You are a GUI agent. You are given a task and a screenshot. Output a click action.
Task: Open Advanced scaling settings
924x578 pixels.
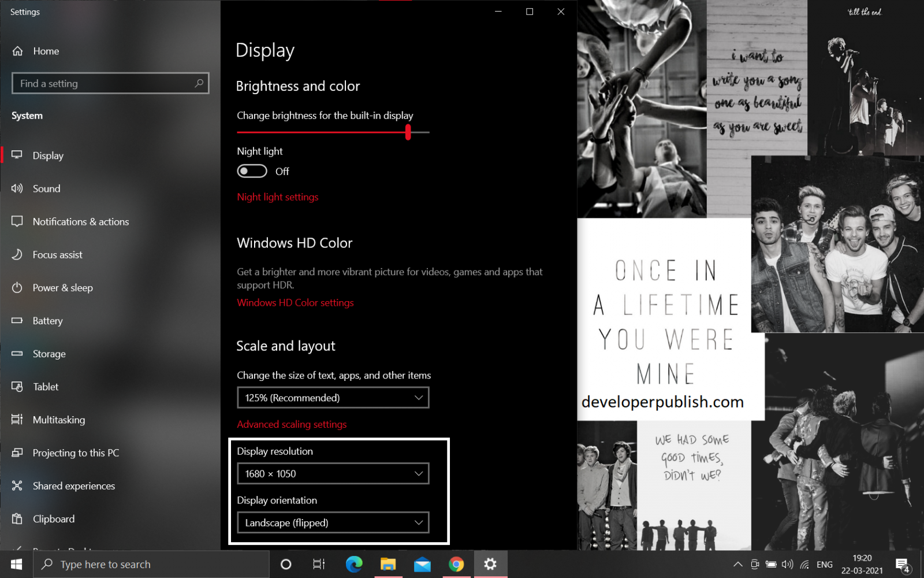pyautogui.click(x=292, y=424)
